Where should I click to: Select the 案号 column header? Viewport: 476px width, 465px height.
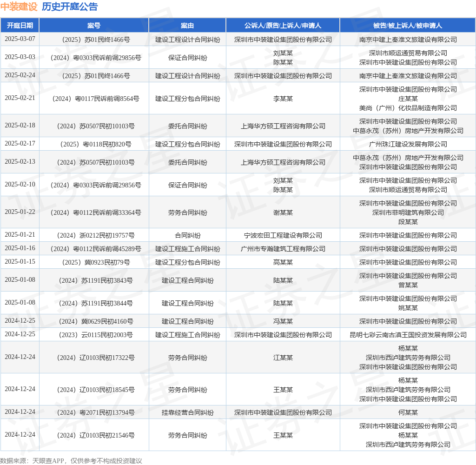(94, 26)
